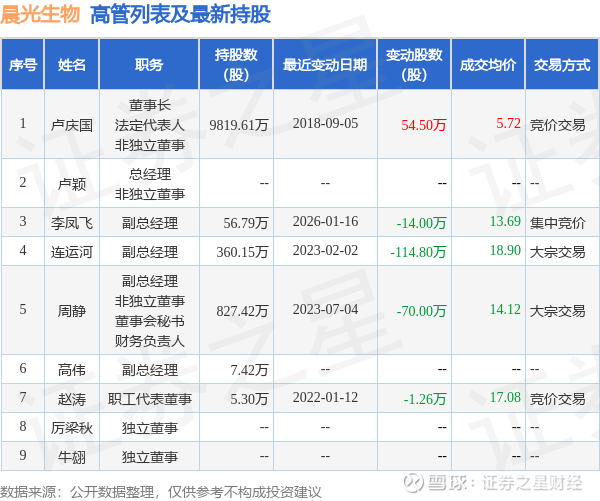Click 大宗交易 in 连运河's row
This screenshot has width=600, height=501.
[558, 252]
